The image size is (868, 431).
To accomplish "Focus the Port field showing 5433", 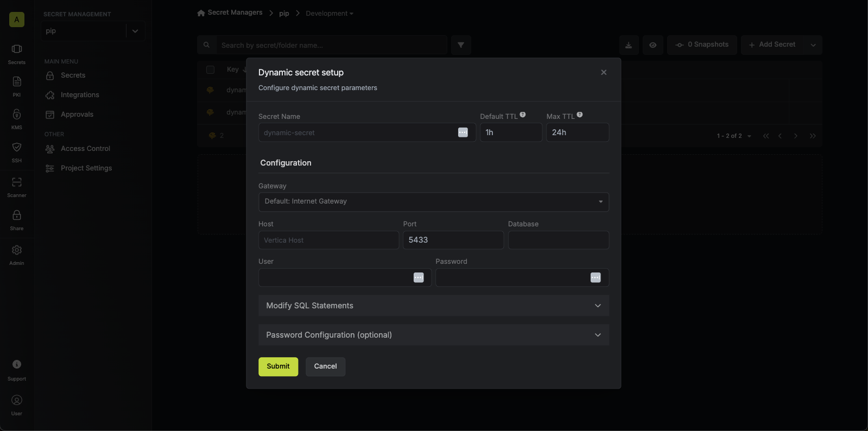I will pos(453,240).
